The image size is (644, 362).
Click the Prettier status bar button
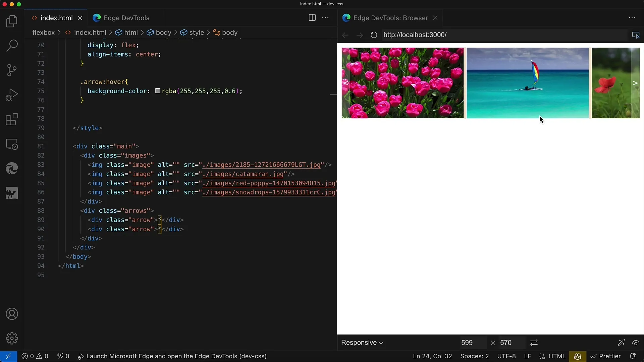pyautogui.click(x=606, y=356)
